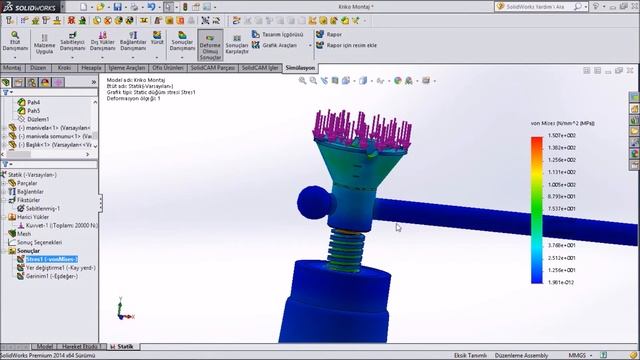Click Sonuçlar Danışmanı results advisor
This screenshot has width=640, height=360.
(x=182, y=41)
